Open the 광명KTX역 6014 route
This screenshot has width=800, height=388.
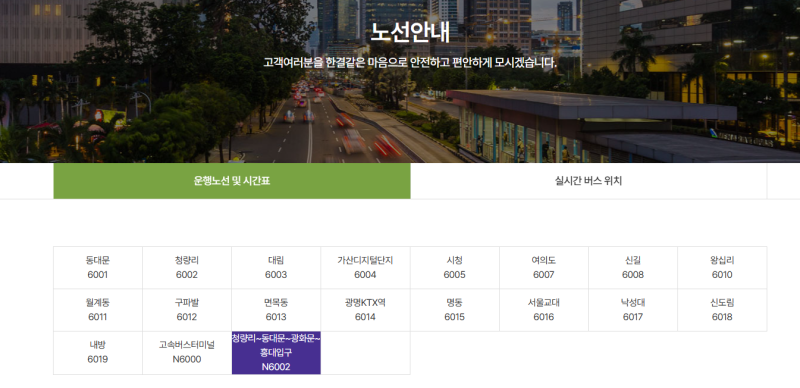coord(365,310)
